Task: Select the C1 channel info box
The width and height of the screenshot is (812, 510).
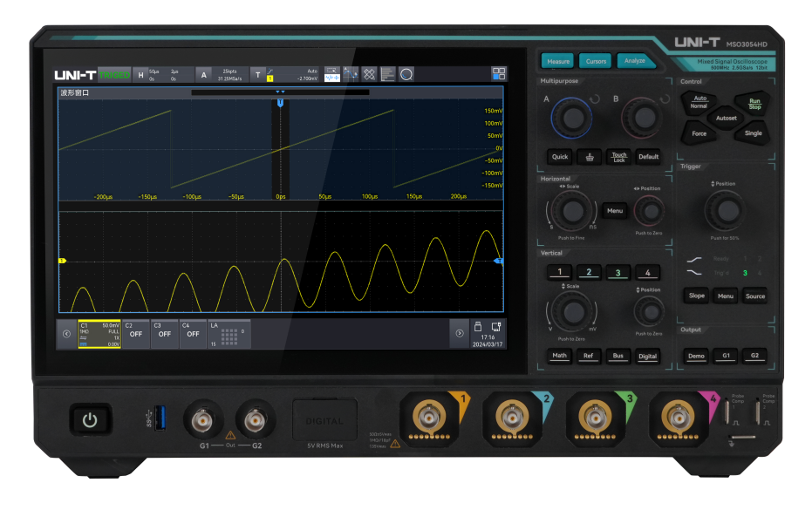Action: click(99, 333)
